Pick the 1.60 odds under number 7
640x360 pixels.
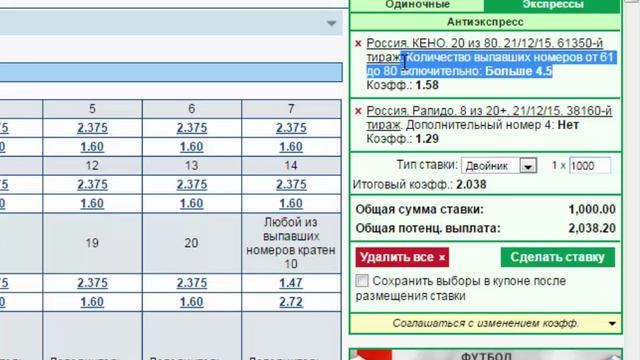(x=291, y=147)
